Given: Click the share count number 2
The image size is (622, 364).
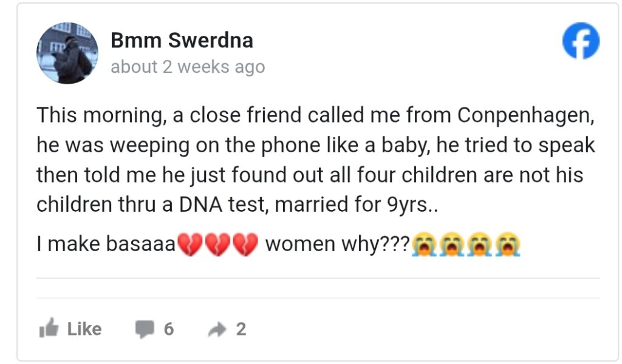Looking at the screenshot, I should pyautogui.click(x=241, y=329).
